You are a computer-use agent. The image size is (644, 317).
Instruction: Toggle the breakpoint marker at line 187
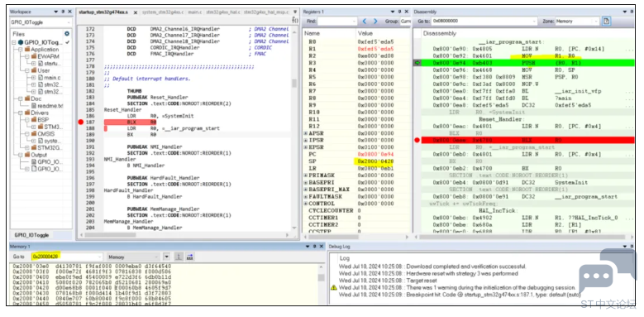click(x=80, y=122)
